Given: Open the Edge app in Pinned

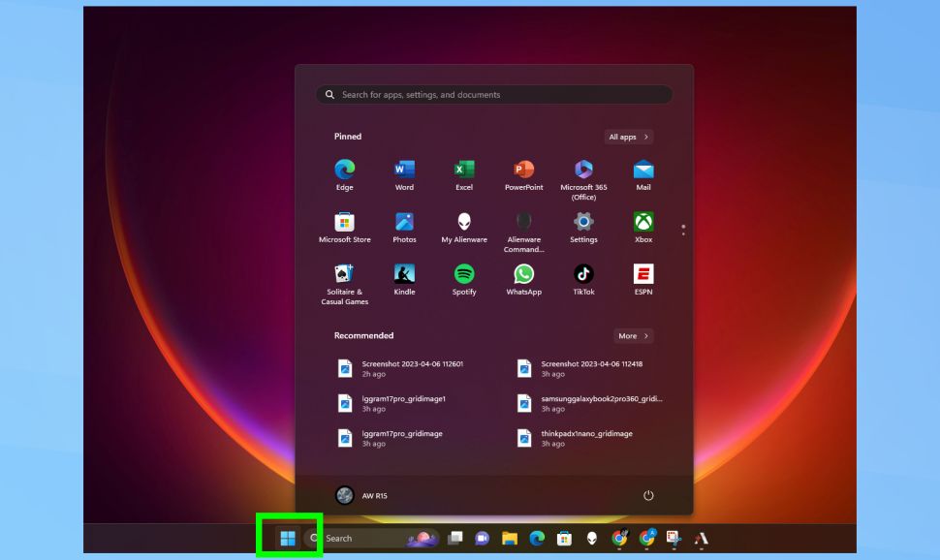Looking at the screenshot, I should coord(344,175).
